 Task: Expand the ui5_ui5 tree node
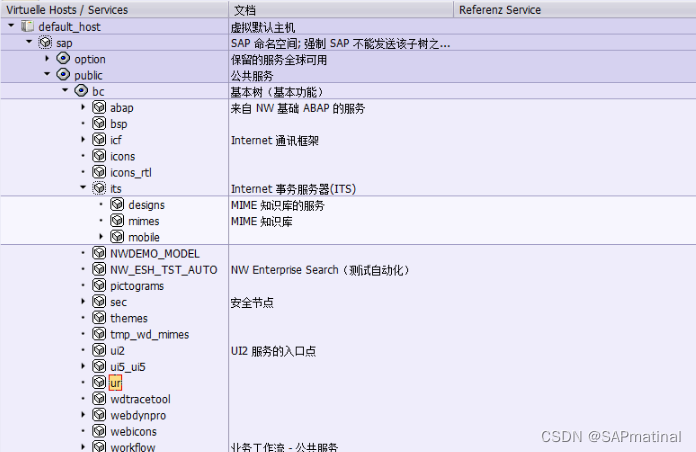[x=83, y=366]
